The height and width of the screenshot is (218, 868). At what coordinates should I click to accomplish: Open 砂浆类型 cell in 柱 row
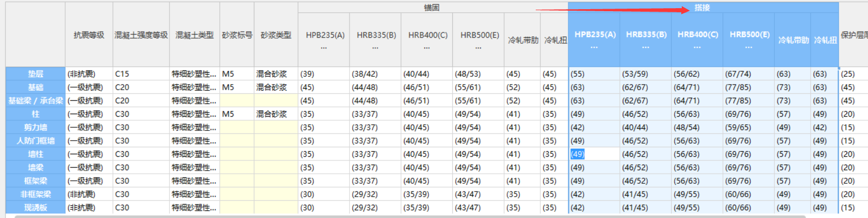(275, 114)
